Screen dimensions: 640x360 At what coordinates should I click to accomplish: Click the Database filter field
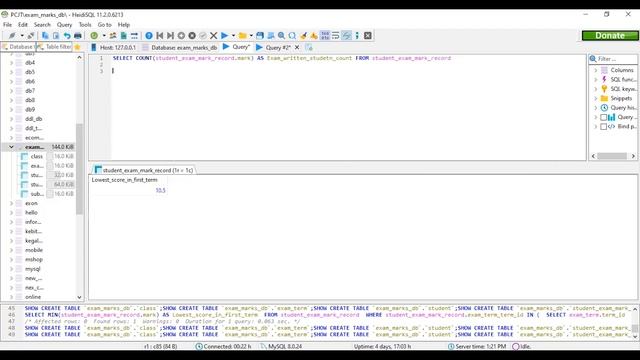[18, 47]
